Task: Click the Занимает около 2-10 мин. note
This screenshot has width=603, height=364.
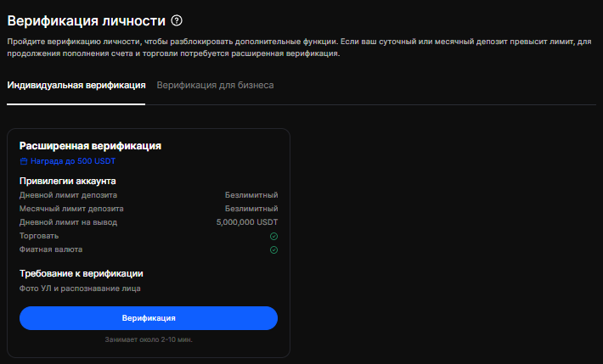Action: coord(149,339)
